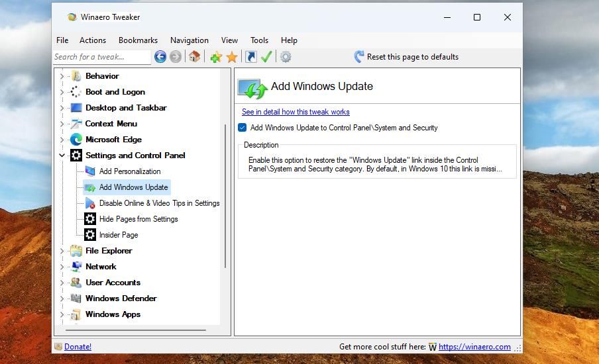Click the tree panel vertical scrollbar
The height and width of the screenshot is (364, 599).
pos(225,196)
